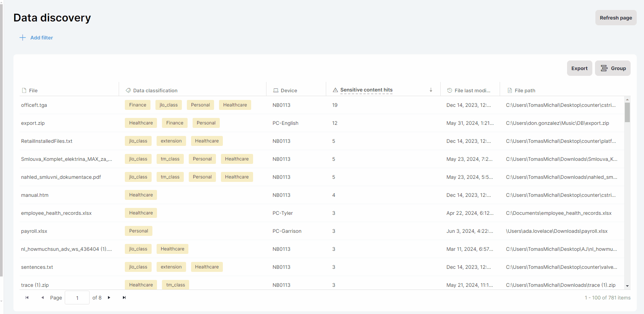Open the Add filter link
Image resolution: width=644 pixels, height=314 pixels.
pyautogui.click(x=41, y=38)
